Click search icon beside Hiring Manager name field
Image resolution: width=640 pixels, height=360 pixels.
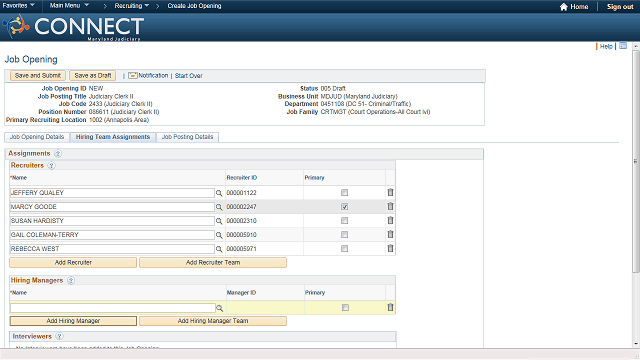(x=220, y=308)
